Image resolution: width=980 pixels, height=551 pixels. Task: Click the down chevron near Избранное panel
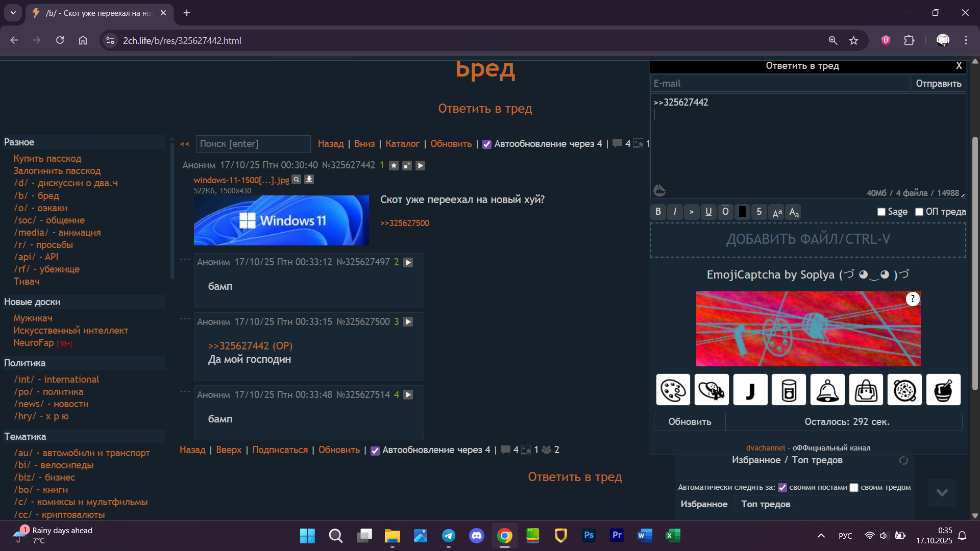point(942,492)
